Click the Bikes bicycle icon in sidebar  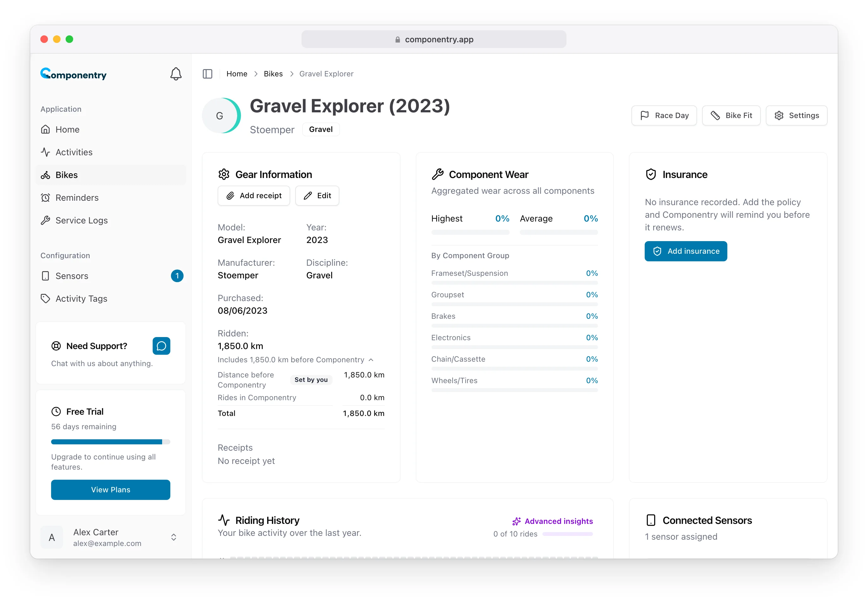(45, 175)
